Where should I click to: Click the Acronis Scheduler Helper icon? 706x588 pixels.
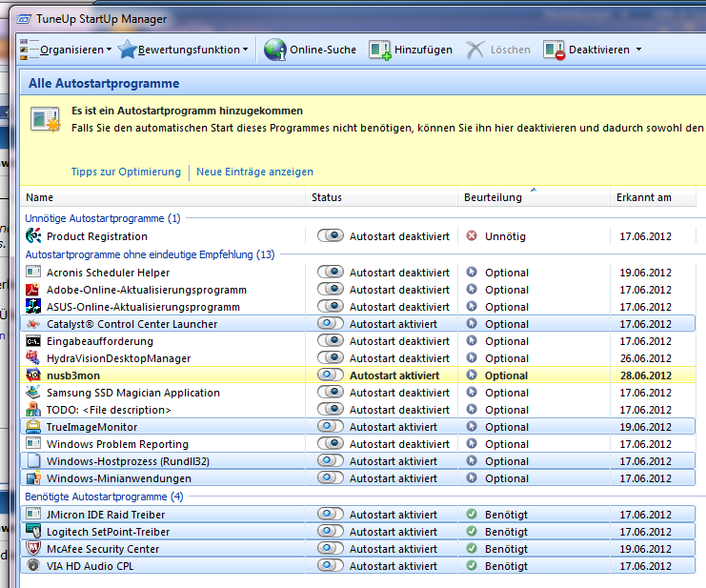click(33, 272)
